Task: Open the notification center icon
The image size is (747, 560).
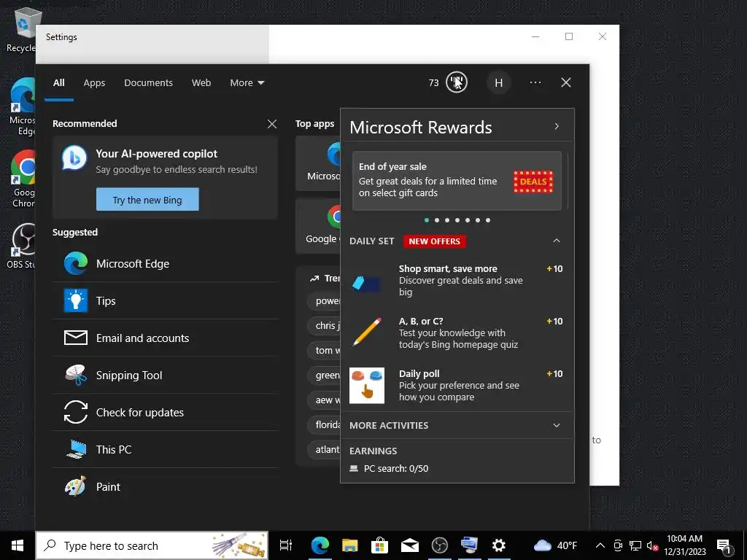Action: pos(724,545)
